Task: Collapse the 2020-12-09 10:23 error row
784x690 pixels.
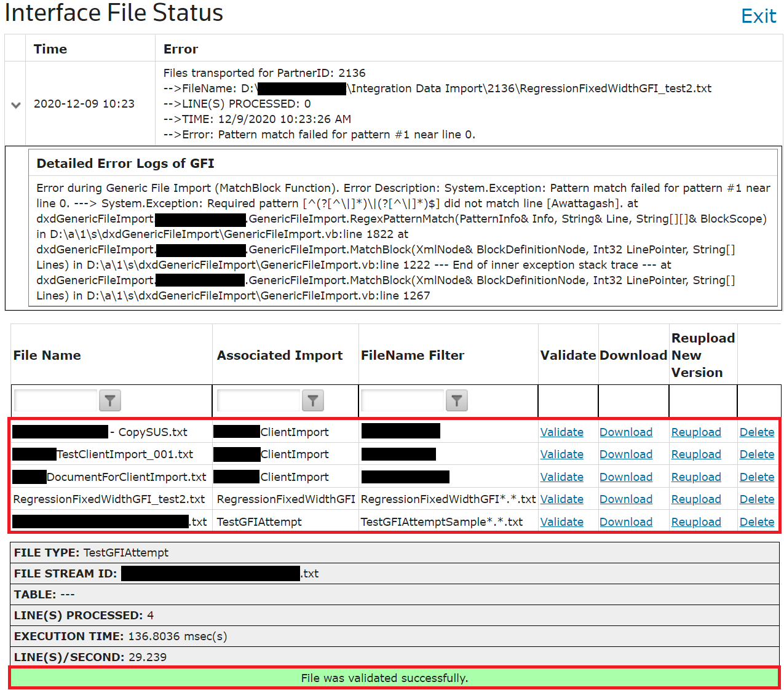Action: [x=16, y=105]
